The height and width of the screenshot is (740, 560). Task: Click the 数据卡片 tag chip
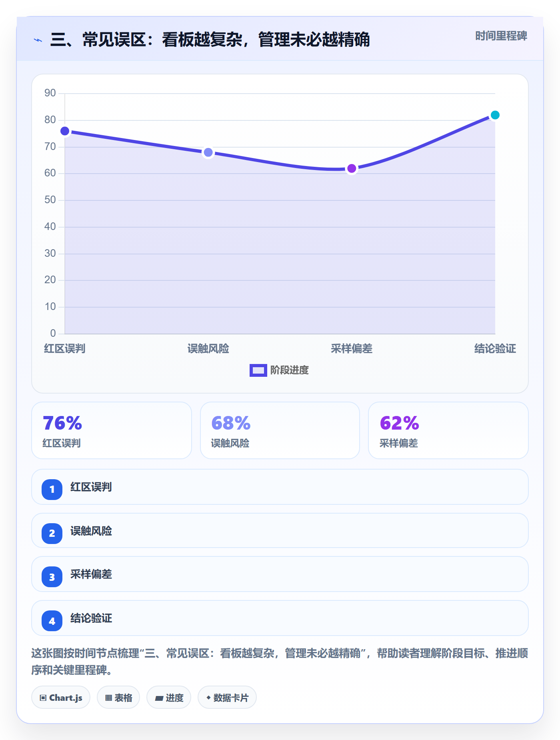pos(227,698)
